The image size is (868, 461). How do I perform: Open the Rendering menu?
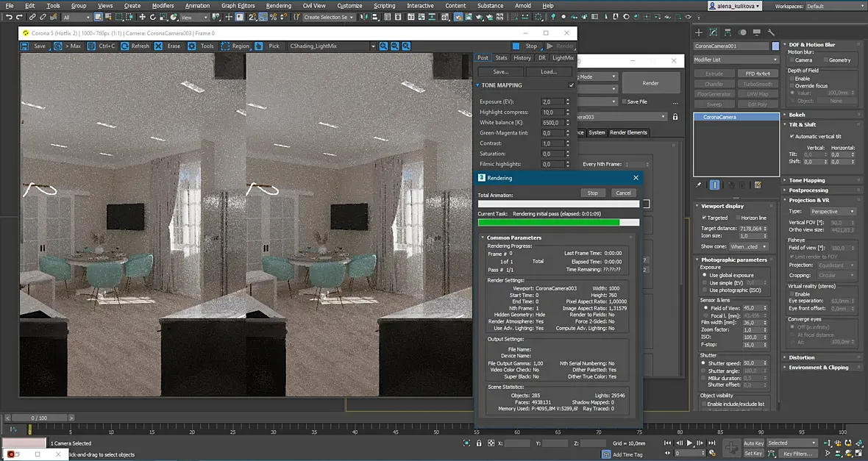(x=279, y=6)
